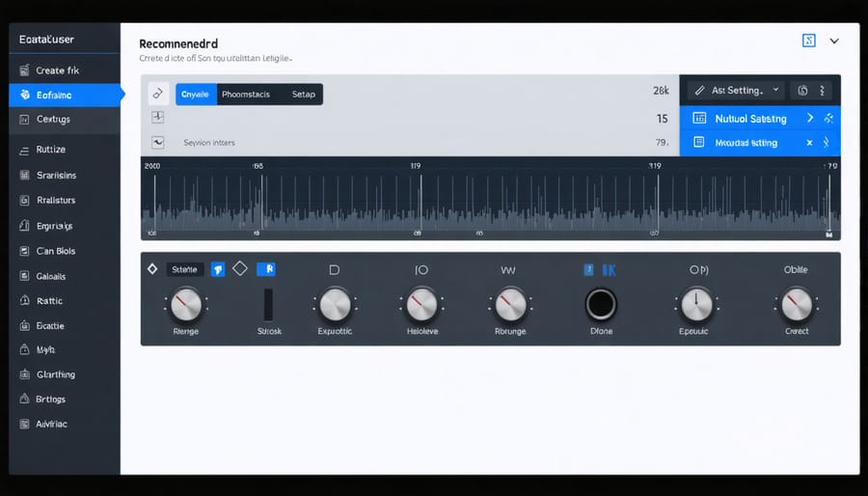
Task: Click the black Dfone round button
Action: click(601, 304)
